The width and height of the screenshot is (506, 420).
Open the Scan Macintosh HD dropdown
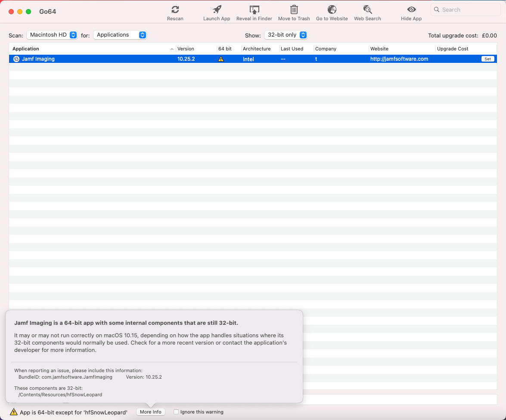pos(52,35)
